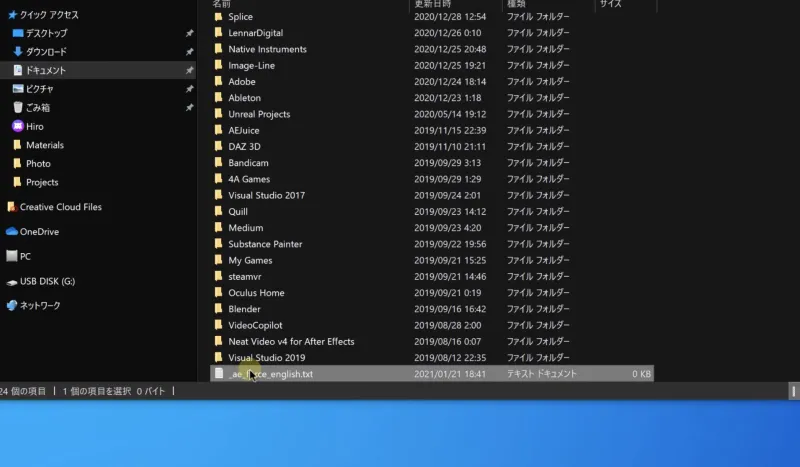Viewport: 800px width, 467px height.
Task: Click the pin icon next to デスクトップ
Action: pos(189,33)
